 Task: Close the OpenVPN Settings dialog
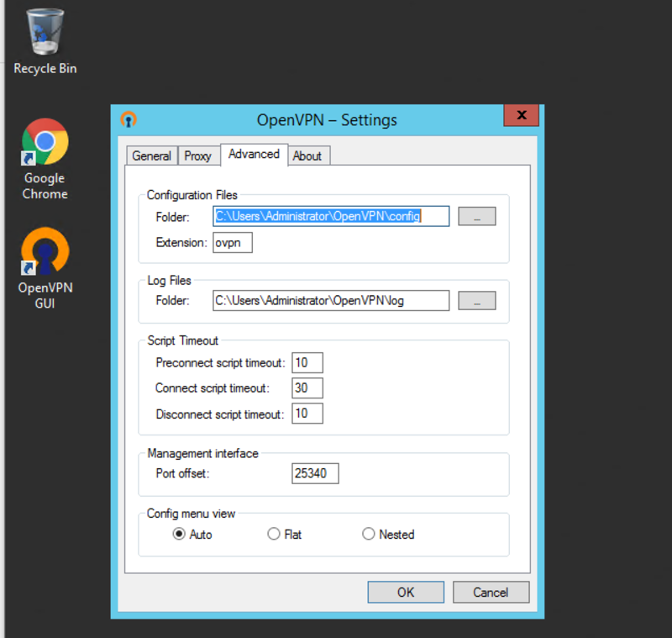(521, 115)
